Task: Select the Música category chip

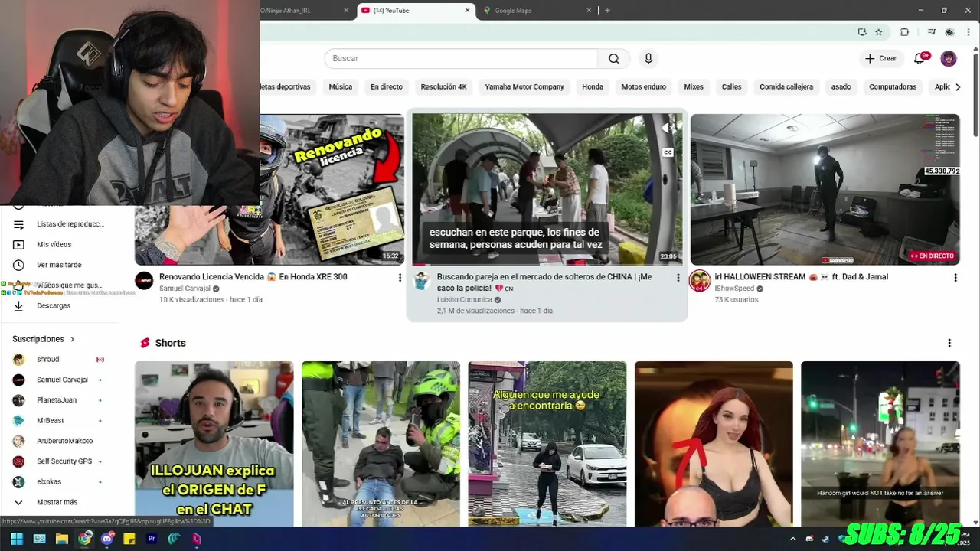Action: (341, 86)
